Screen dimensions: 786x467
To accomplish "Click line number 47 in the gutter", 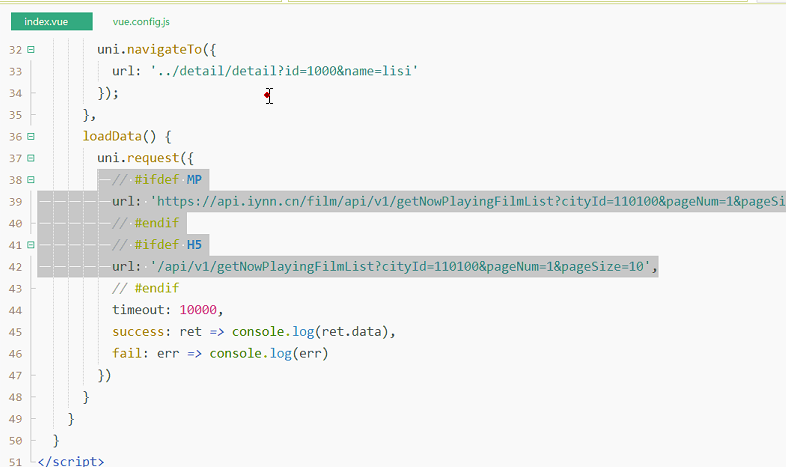I will click(x=16, y=375).
